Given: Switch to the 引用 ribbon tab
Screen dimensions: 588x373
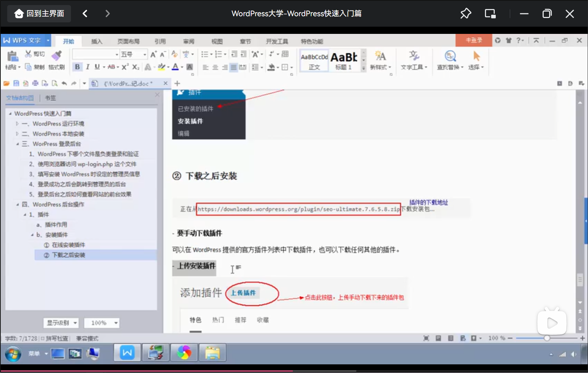Looking at the screenshot, I should (x=160, y=41).
